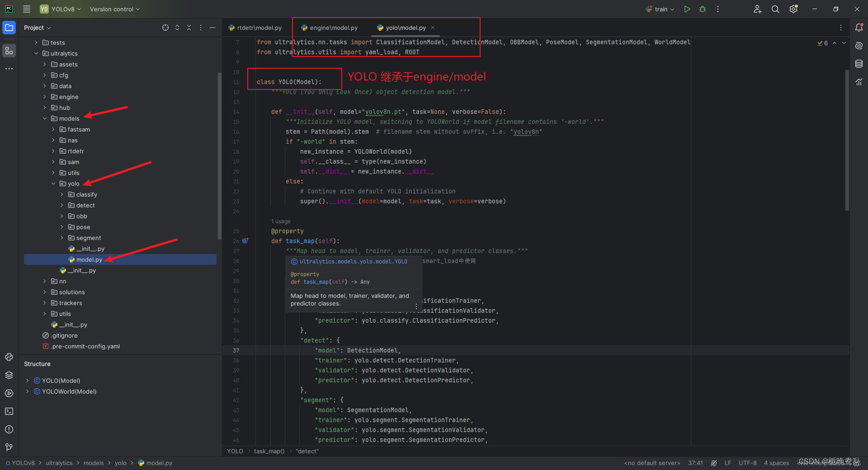This screenshot has width=868, height=470.
Task: Open the Problems tool window
Action: (x=9, y=429)
